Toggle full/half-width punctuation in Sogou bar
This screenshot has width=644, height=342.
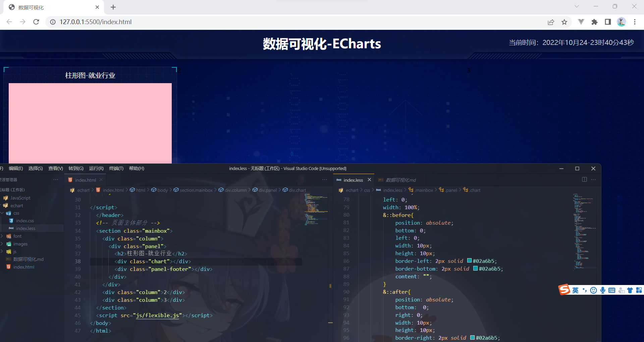[x=584, y=290]
